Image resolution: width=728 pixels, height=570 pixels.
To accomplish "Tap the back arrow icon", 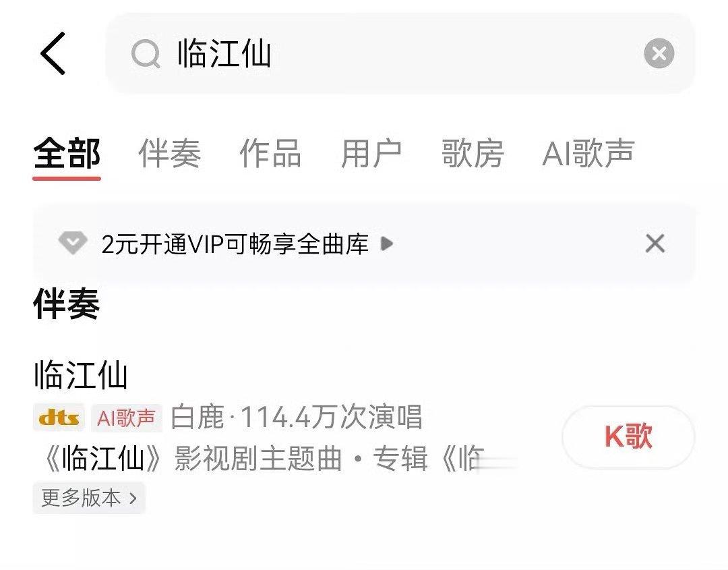I will [53, 53].
